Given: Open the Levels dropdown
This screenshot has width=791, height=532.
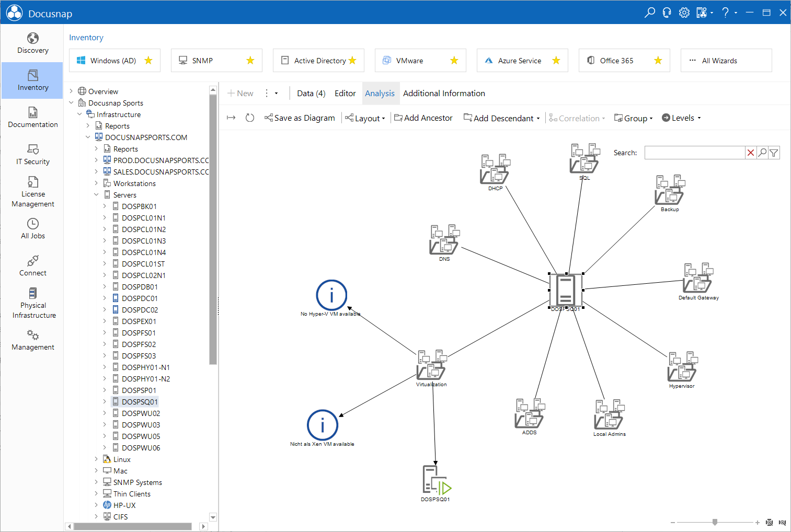Looking at the screenshot, I should [x=681, y=118].
